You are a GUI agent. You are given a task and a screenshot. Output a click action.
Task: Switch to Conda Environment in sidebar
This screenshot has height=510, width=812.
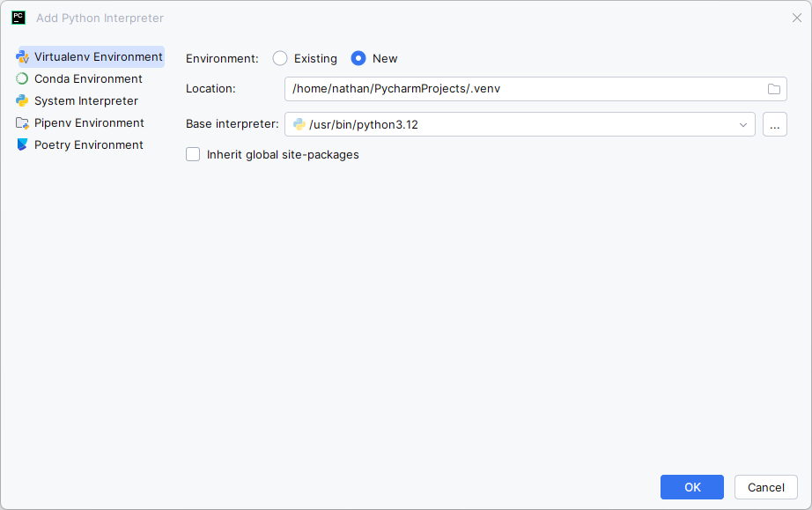[88, 79]
